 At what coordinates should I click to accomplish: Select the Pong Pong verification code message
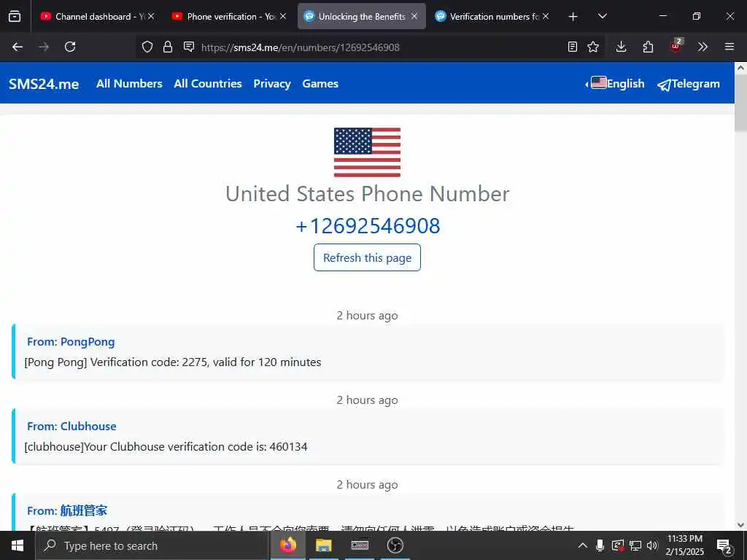coord(172,362)
